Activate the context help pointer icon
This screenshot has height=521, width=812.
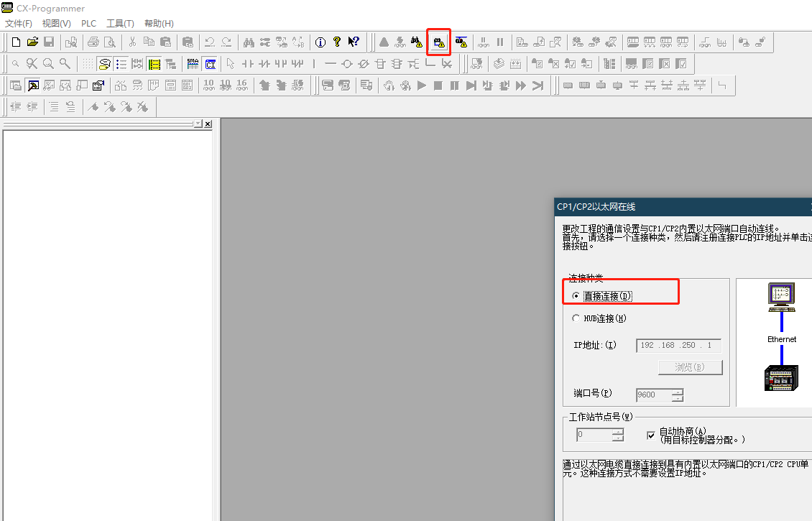coord(354,42)
